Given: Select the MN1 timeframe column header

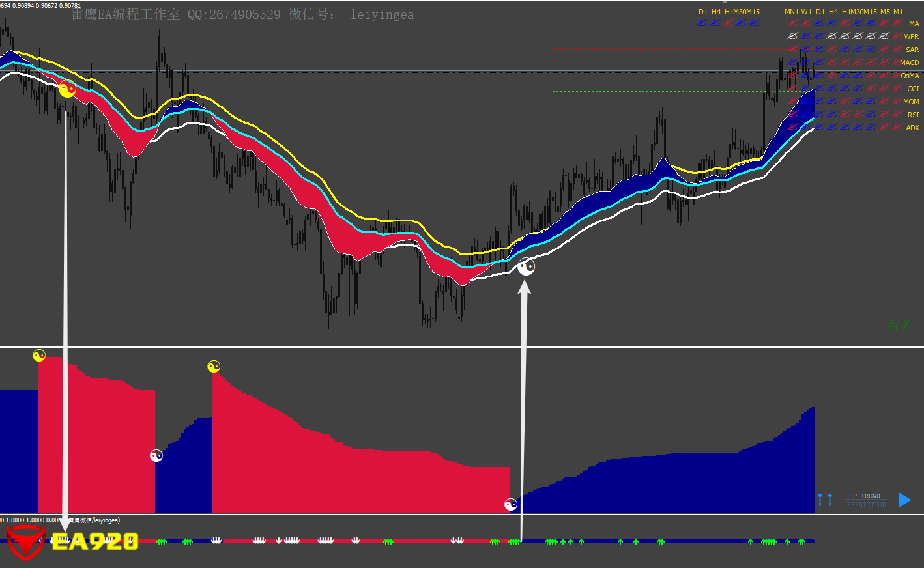Looking at the screenshot, I should (x=791, y=12).
